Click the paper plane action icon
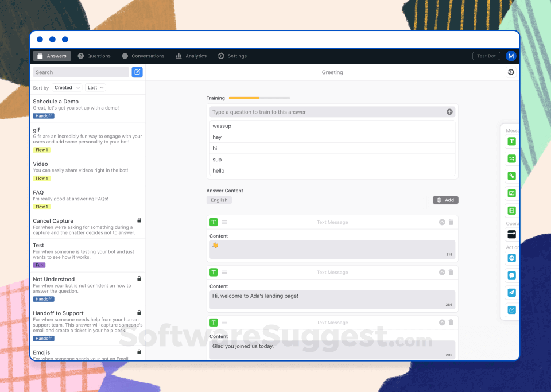Viewport: 551px width, 392px height. (511, 292)
